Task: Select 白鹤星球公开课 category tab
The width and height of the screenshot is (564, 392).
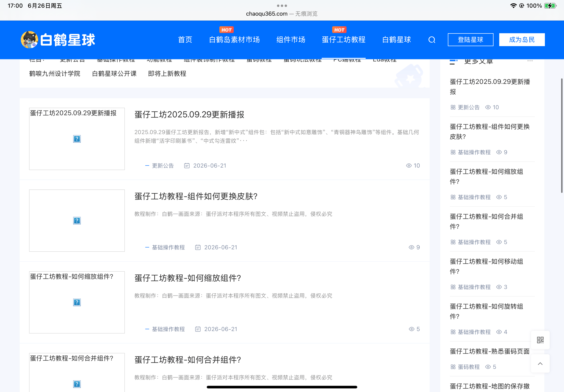Action: pos(114,74)
